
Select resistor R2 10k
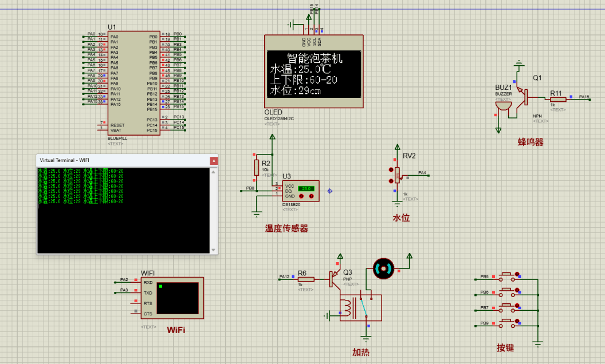point(257,168)
